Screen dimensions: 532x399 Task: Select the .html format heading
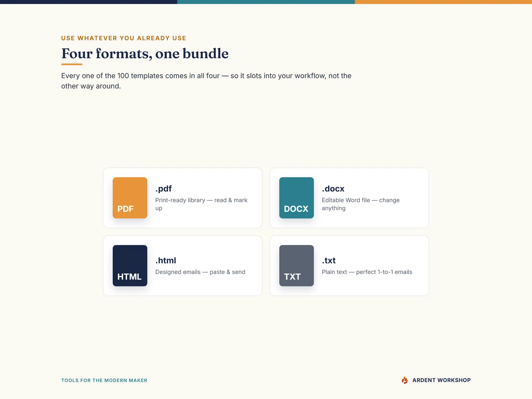(166, 260)
